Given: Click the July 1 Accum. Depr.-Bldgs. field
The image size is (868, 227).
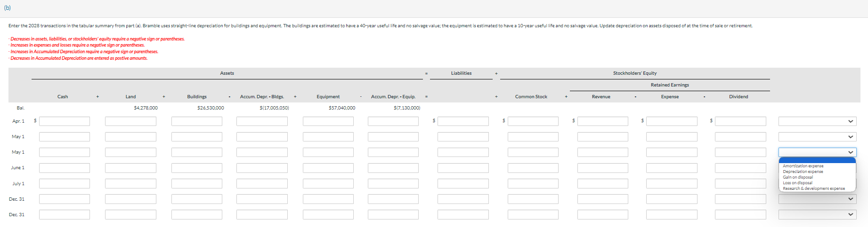Looking at the screenshot, I should pyautogui.click(x=262, y=184).
